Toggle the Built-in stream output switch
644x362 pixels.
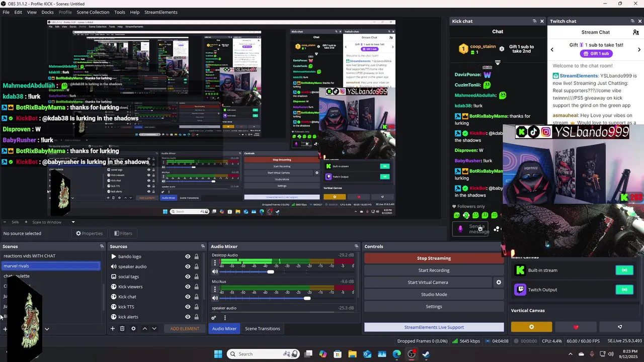[624, 270]
